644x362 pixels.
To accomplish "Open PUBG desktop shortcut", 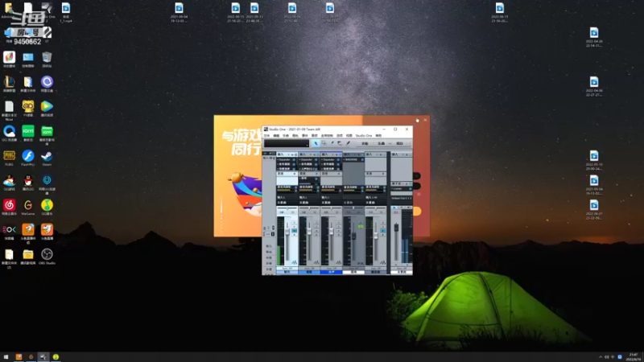I will [9, 158].
